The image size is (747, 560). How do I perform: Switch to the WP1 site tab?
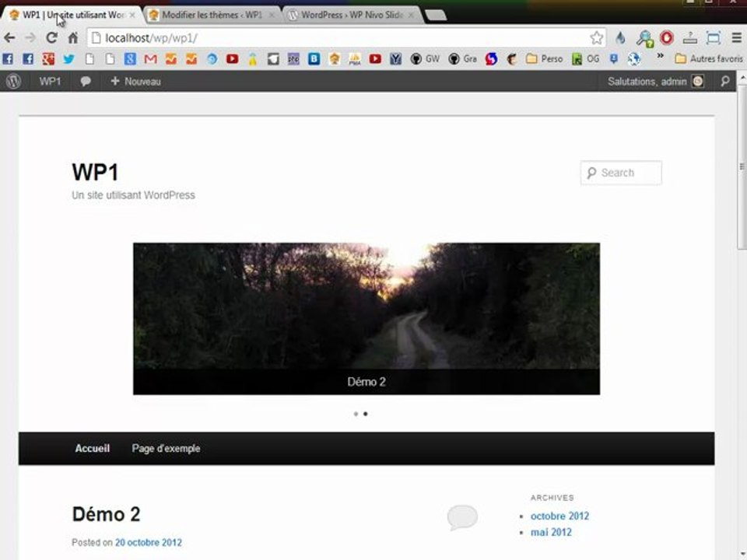72,16
